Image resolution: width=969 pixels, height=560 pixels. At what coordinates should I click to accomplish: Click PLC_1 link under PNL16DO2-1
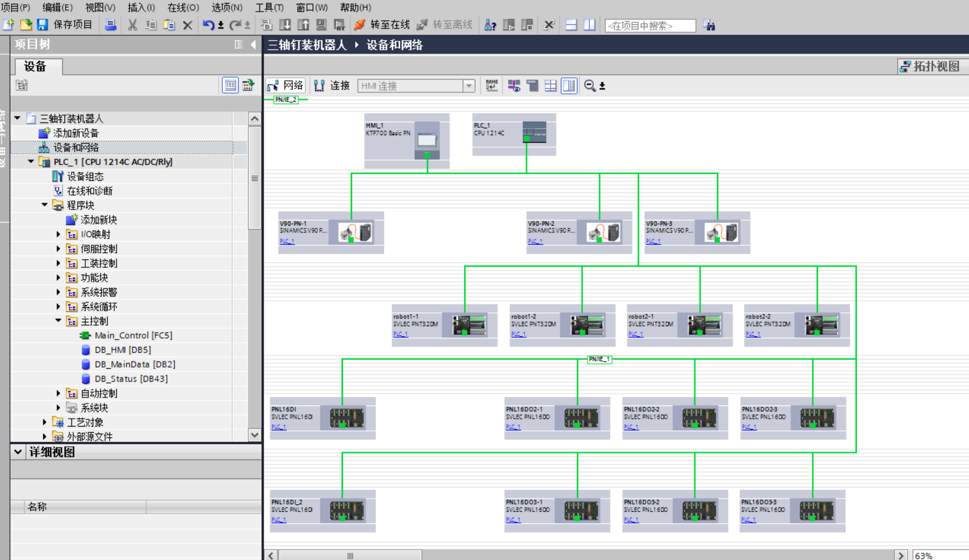(513, 427)
